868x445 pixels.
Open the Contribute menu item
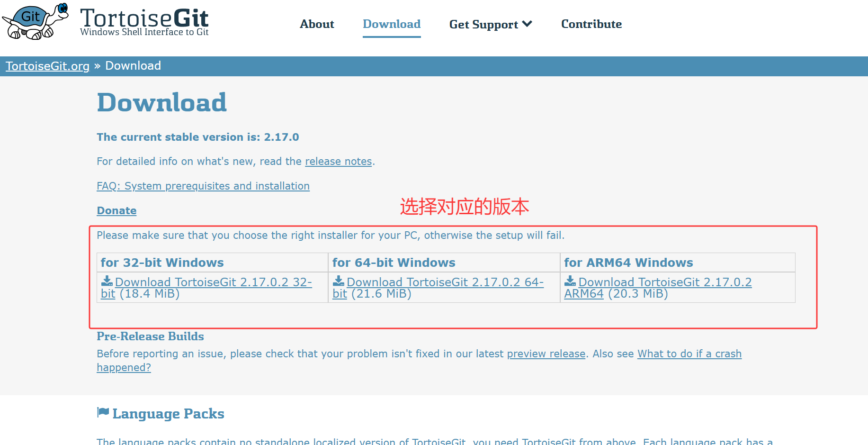[591, 24]
